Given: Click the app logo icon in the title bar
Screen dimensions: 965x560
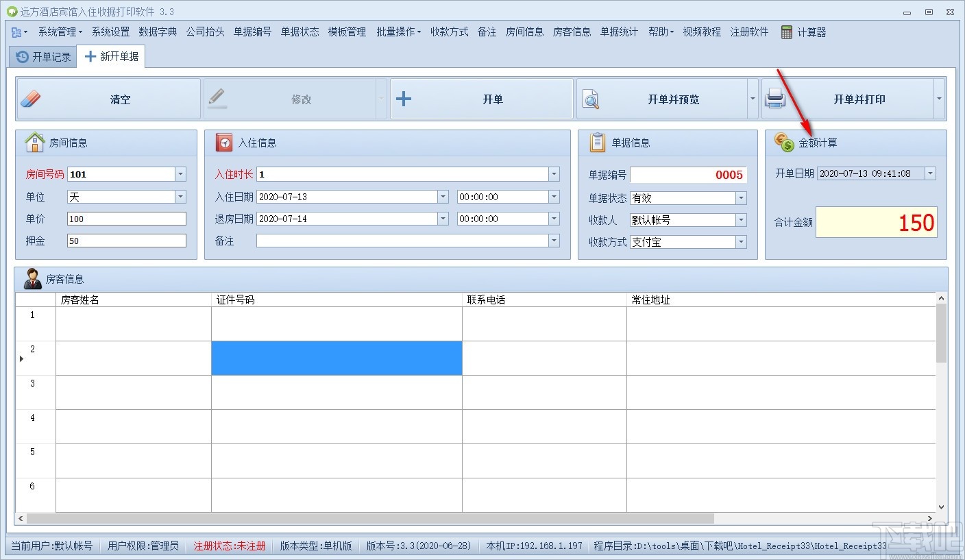Looking at the screenshot, I should pyautogui.click(x=12, y=12).
